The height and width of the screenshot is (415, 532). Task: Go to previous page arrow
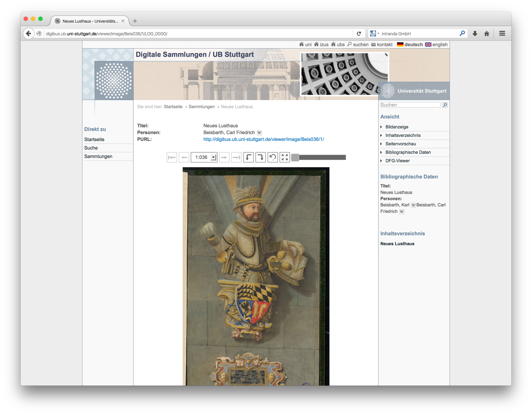pyautogui.click(x=184, y=157)
